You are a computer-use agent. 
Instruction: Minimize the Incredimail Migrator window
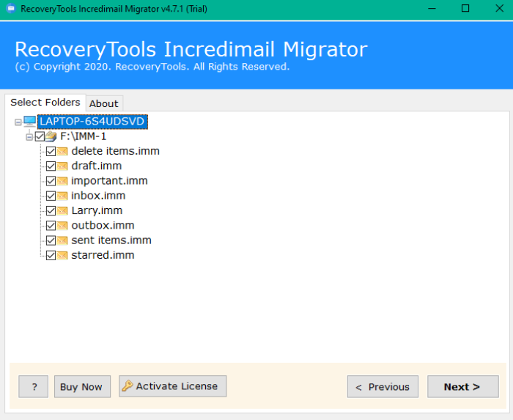(432, 9)
